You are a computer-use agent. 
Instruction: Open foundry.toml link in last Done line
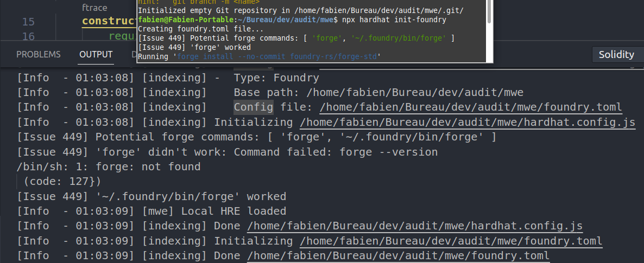tap(399, 255)
